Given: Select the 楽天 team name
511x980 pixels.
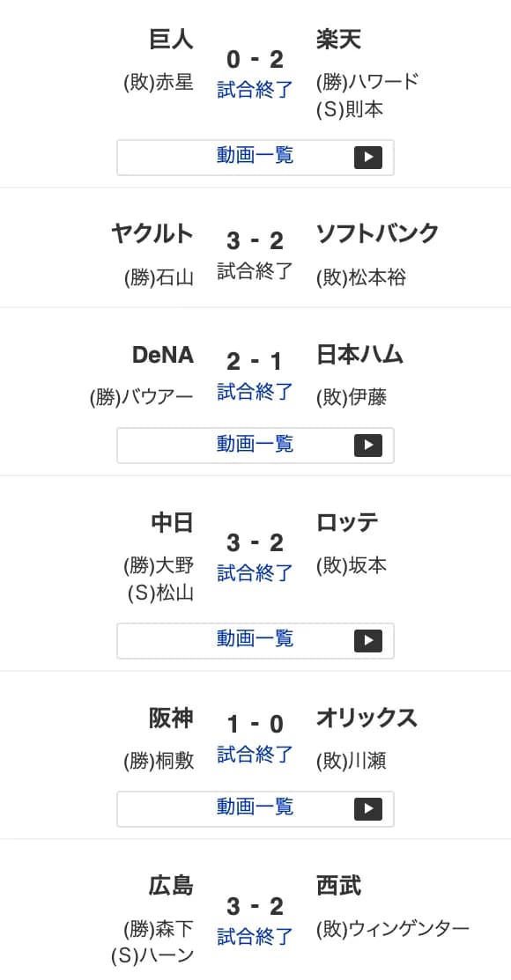Looking at the screenshot, I should [x=337, y=39].
